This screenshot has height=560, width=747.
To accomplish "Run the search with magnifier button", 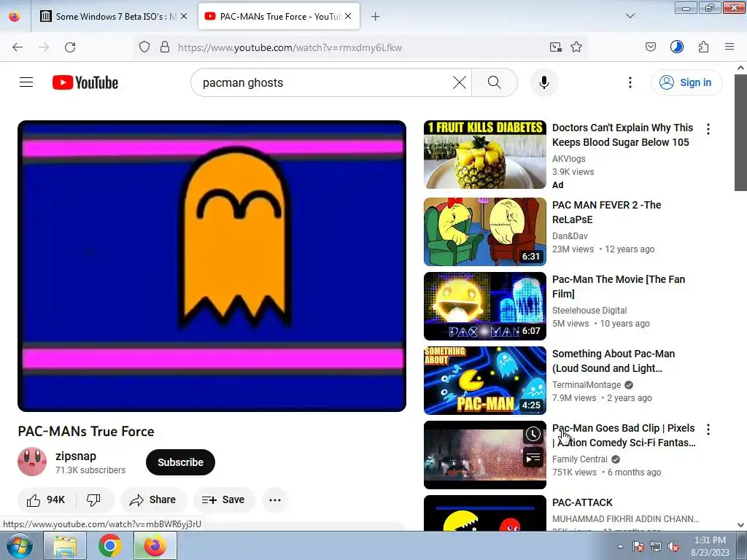I will pyautogui.click(x=495, y=82).
